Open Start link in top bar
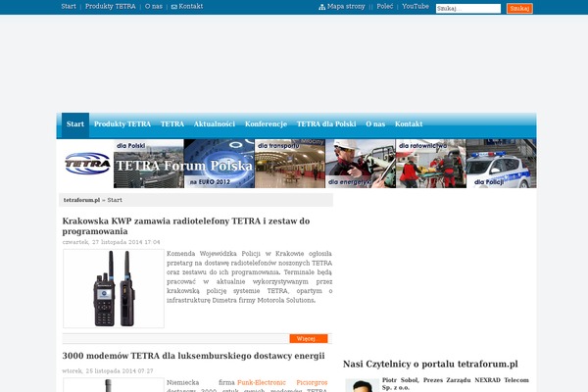Image resolution: width=588 pixels, height=392 pixels. coord(69,7)
